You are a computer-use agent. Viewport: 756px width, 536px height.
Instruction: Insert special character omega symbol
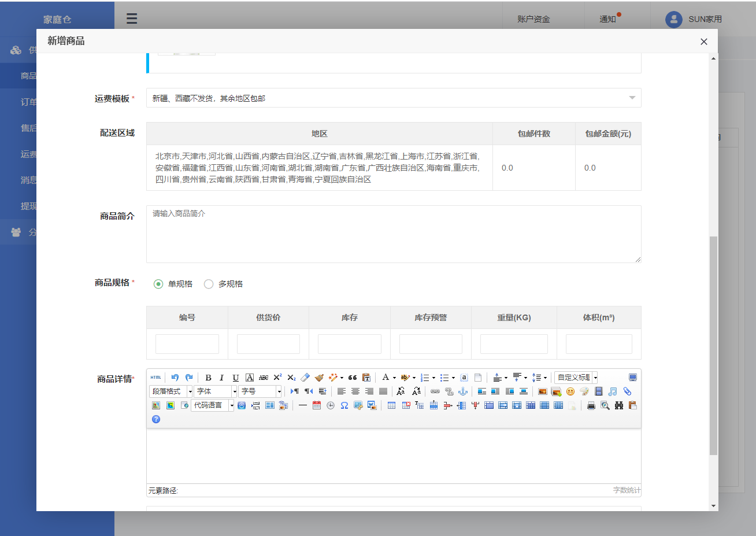click(344, 405)
